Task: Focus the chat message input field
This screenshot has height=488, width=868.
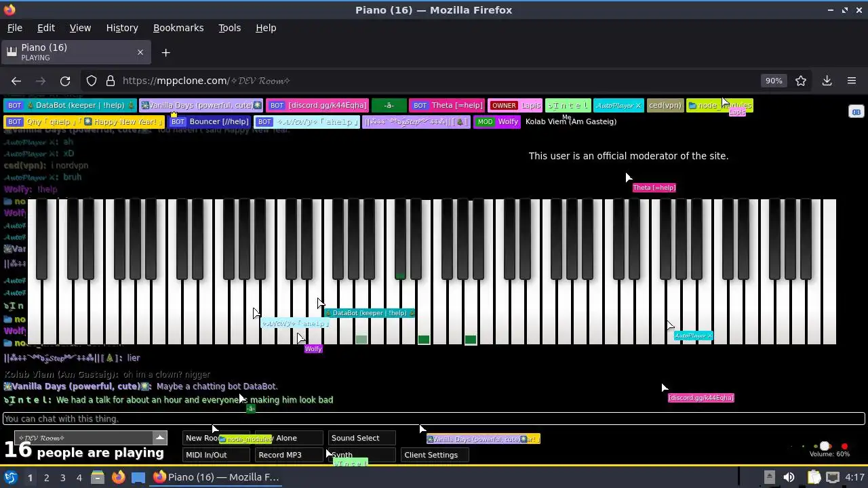Action: (434, 419)
